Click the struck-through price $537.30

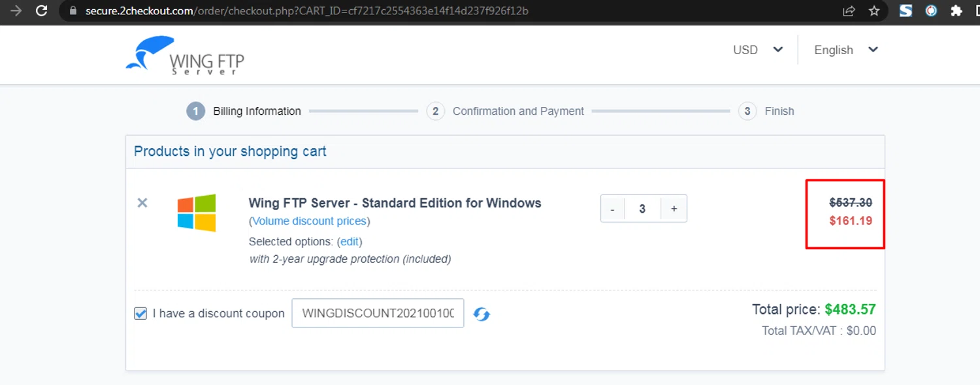(x=851, y=203)
